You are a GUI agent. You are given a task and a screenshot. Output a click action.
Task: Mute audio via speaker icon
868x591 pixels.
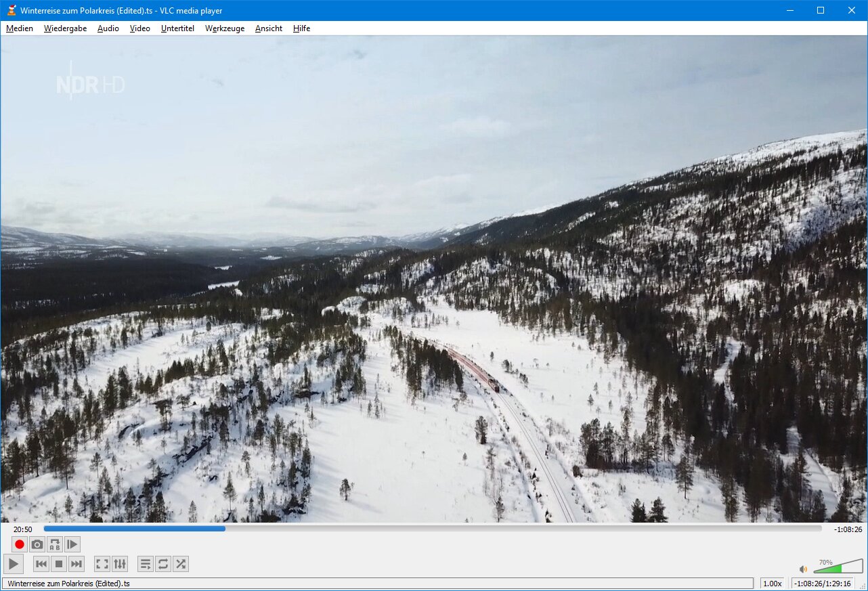tap(803, 569)
